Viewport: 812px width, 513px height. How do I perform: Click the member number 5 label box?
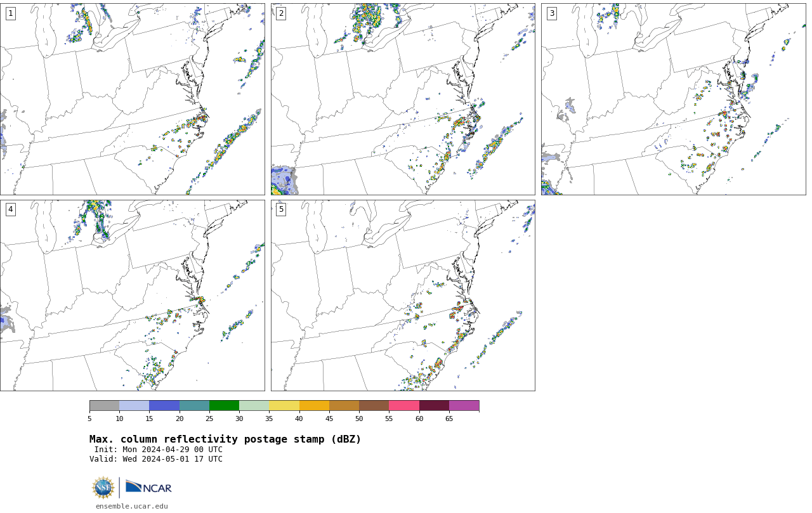(281, 209)
